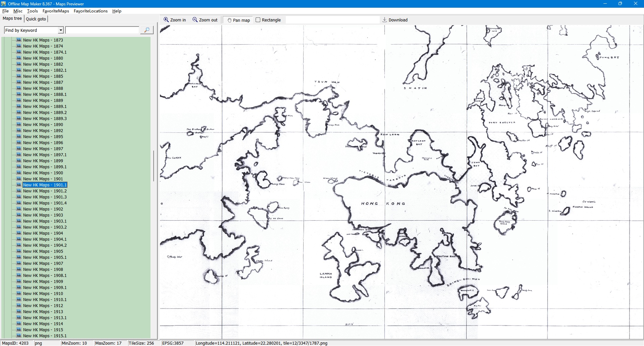Open the Tools menu
Viewport: 644px width, 346px height.
(x=33, y=11)
